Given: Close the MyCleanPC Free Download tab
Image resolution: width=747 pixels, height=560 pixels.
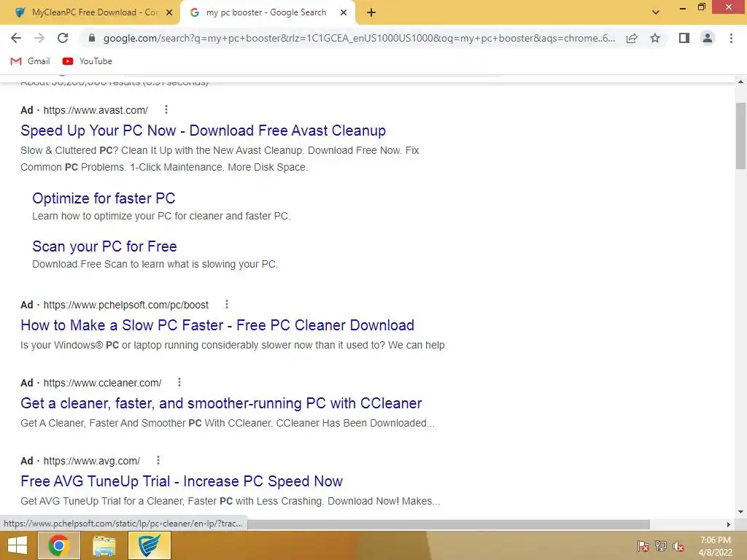Looking at the screenshot, I should pyautogui.click(x=169, y=13).
